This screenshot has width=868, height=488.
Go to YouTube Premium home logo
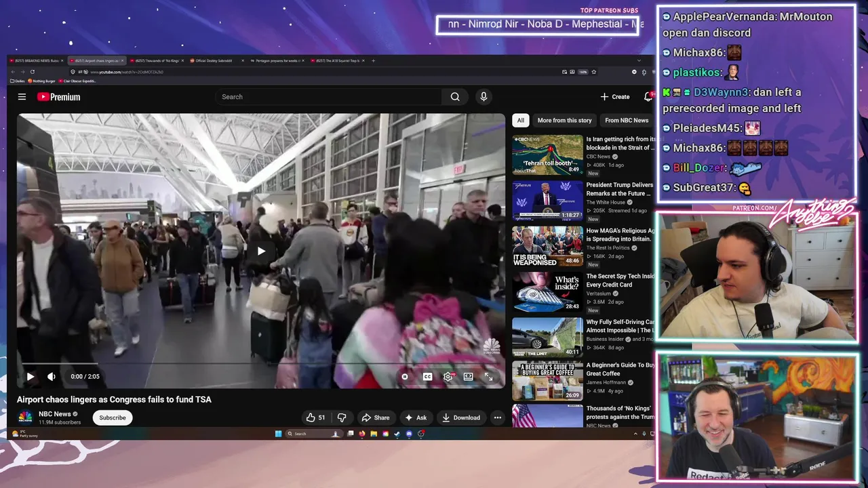(x=58, y=97)
